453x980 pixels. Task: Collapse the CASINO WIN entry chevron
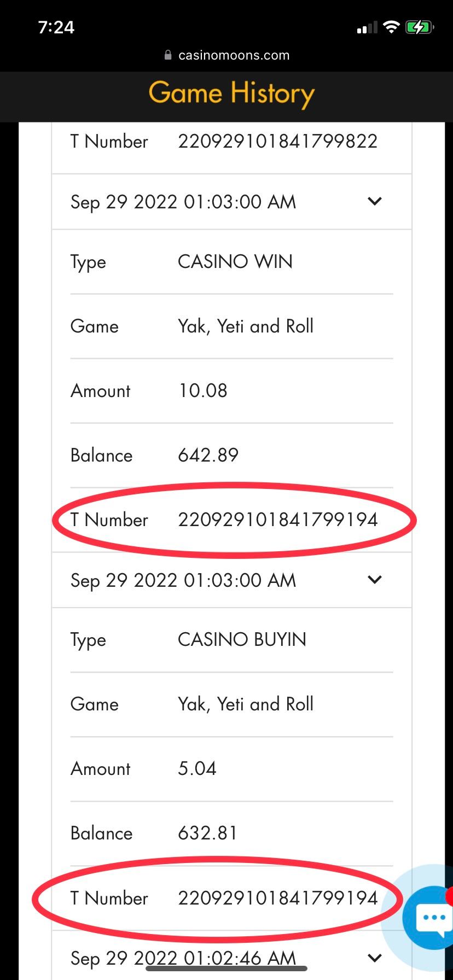[x=375, y=201]
